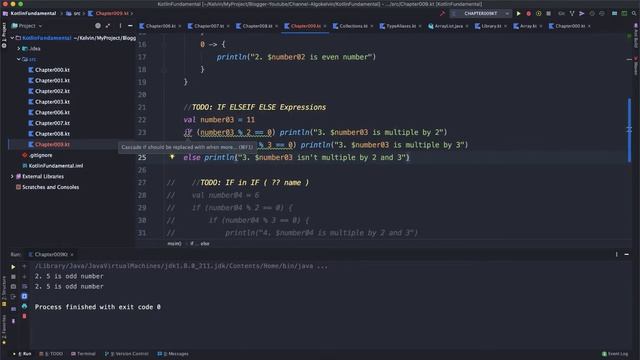Switch to Chapter008.kt editor tab

click(257, 26)
